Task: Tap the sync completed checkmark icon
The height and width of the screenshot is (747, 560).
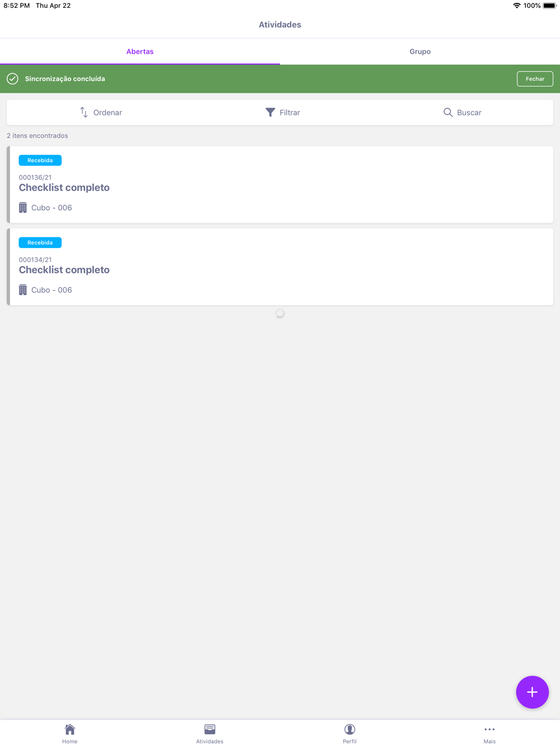Action: click(12, 79)
